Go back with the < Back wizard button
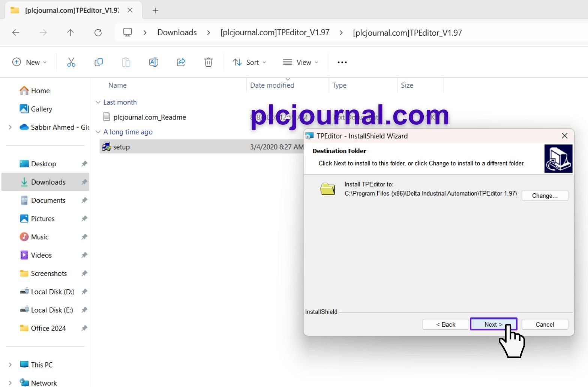 [445, 324]
